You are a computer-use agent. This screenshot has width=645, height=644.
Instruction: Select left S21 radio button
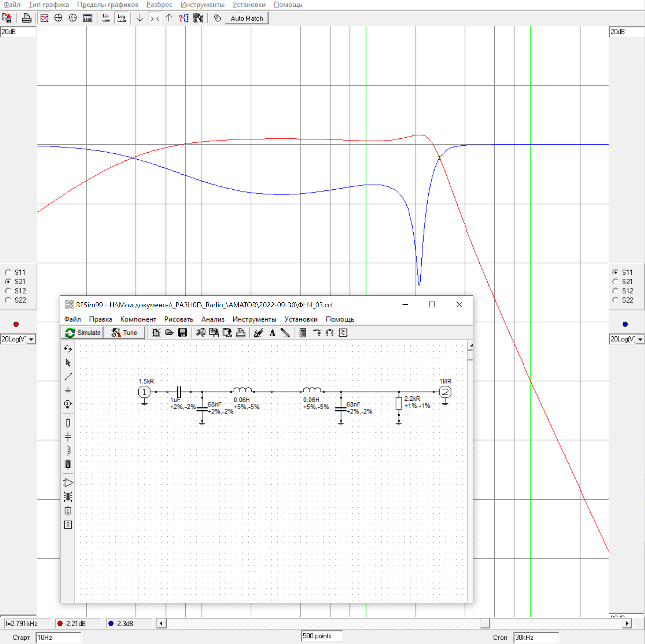(x=8, y=282)
